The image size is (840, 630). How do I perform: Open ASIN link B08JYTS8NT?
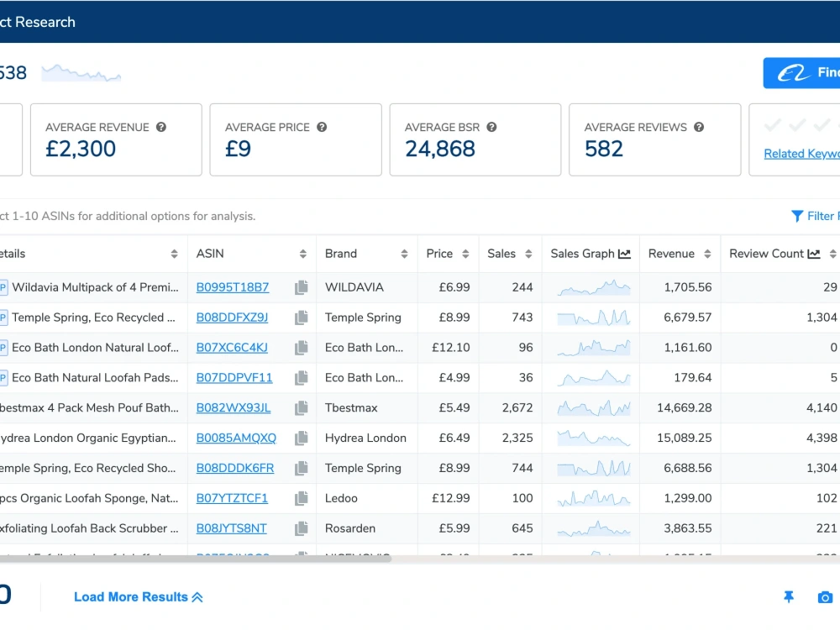click(x=232, y=528)
